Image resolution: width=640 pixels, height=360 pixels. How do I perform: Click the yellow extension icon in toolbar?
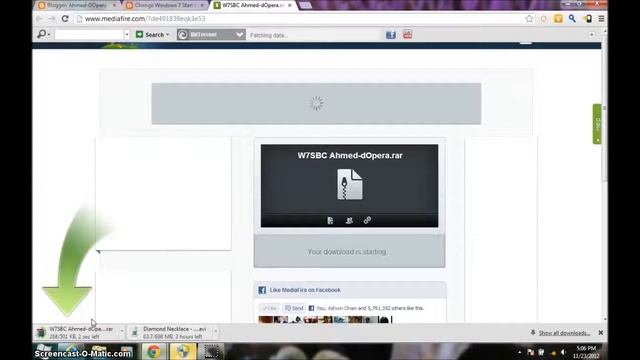[x=558, y=18]
